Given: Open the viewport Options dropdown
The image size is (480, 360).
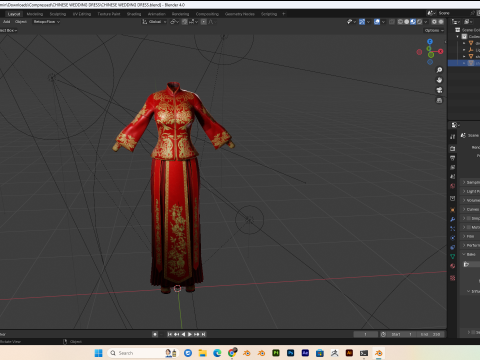Looking at the screenshot, I should click(434, 30).
